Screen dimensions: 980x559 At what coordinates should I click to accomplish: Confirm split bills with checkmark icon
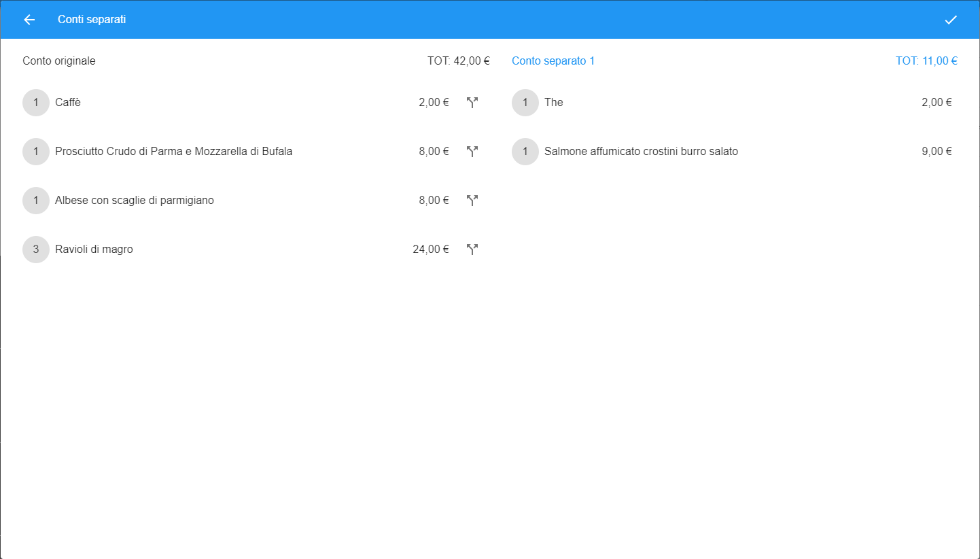point(951,20)
